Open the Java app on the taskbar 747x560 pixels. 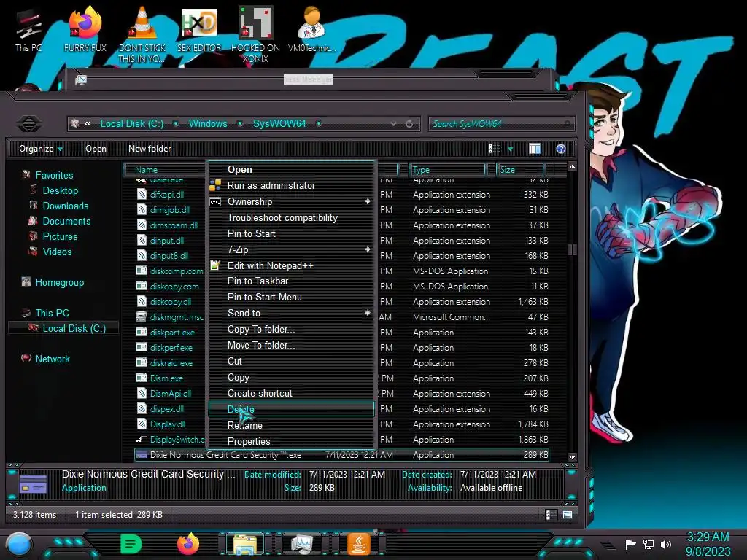click(359, 544)
